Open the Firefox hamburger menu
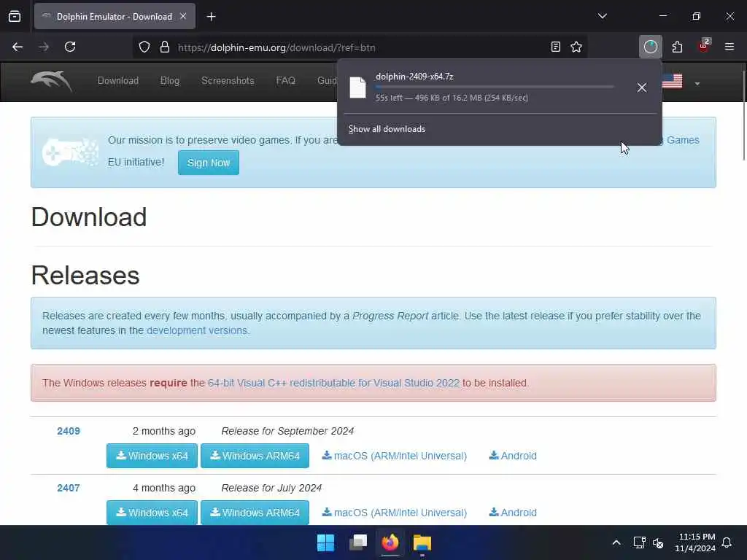The width and height of the screenshot is (747, 560). pos(729,47)
